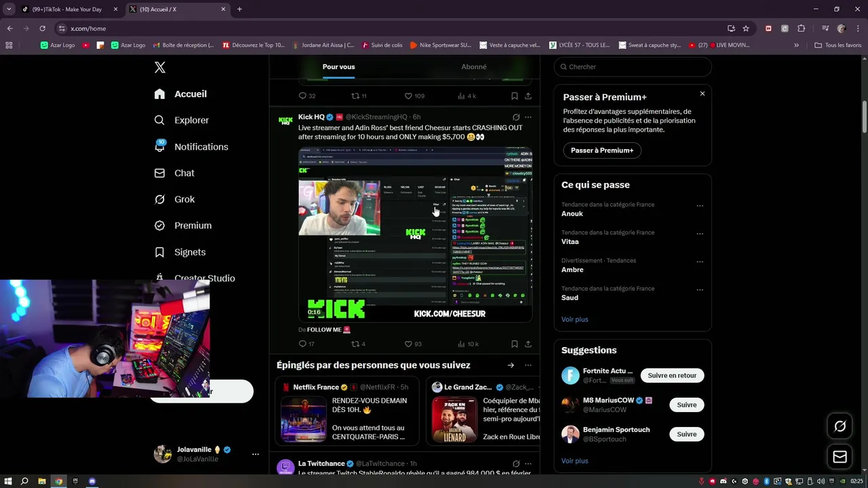Switch to the TikTok browser tab
The width and height of the screenshot is (868, 488).
tap(70, 9)
